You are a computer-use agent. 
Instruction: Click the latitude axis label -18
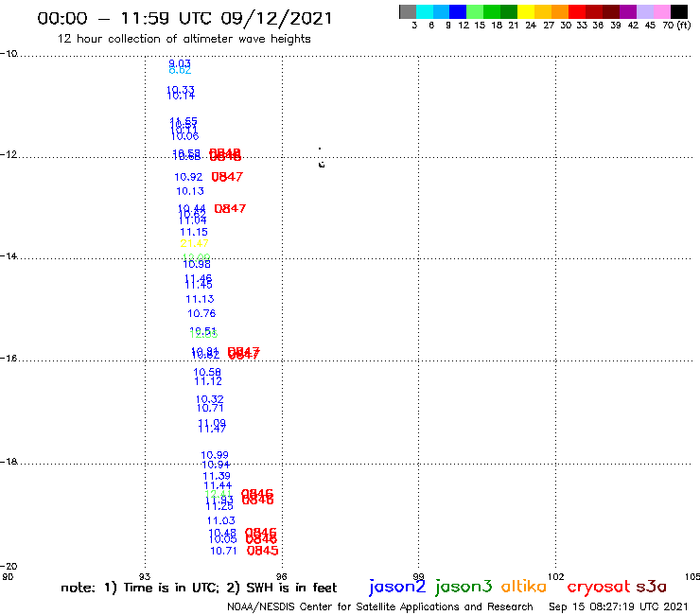(9, 462)
